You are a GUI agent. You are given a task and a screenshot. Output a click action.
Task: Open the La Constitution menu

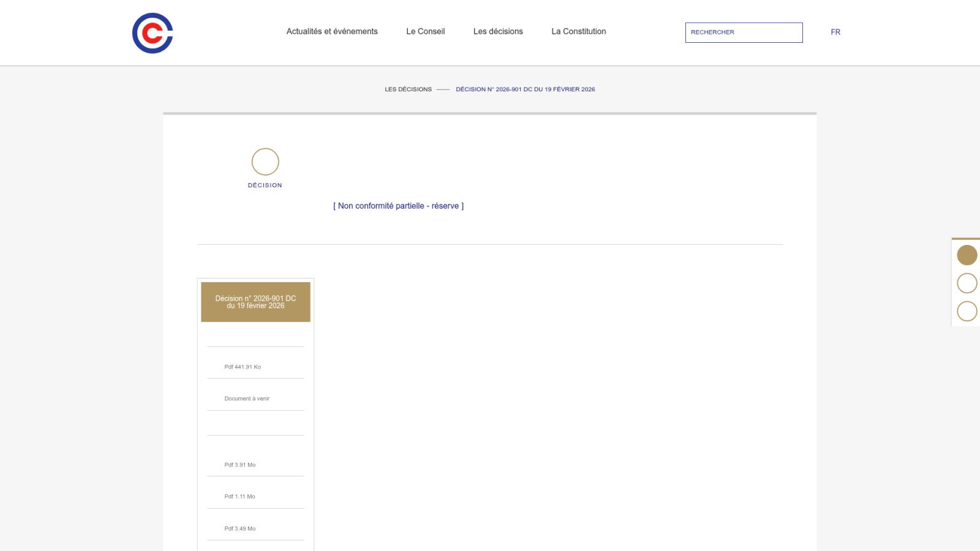tap(579, 31)
